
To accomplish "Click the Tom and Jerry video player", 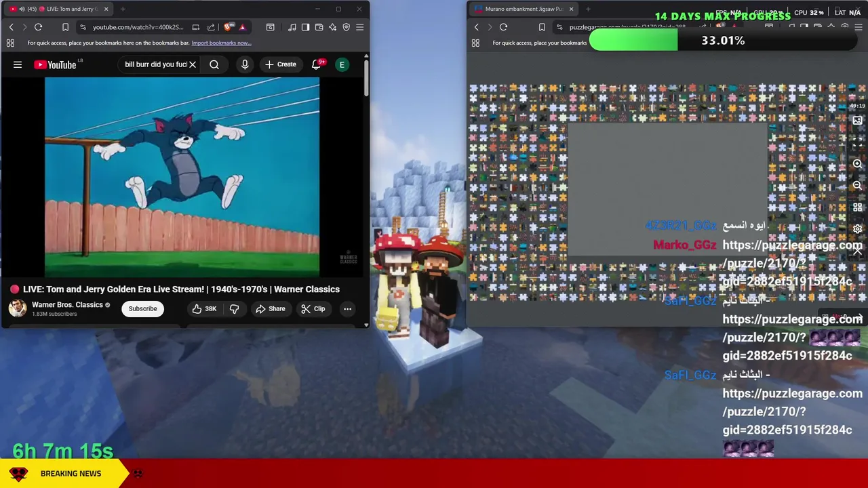I will tap(182, 177).
